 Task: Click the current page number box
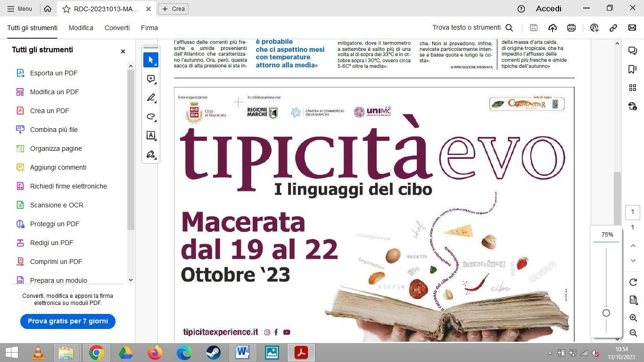coord(633,212)
